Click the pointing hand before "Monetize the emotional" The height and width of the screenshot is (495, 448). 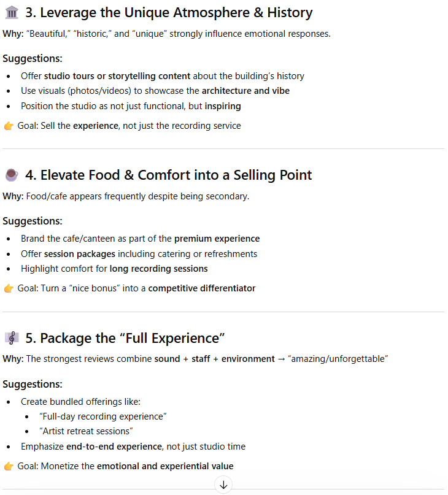pos(9,466)
